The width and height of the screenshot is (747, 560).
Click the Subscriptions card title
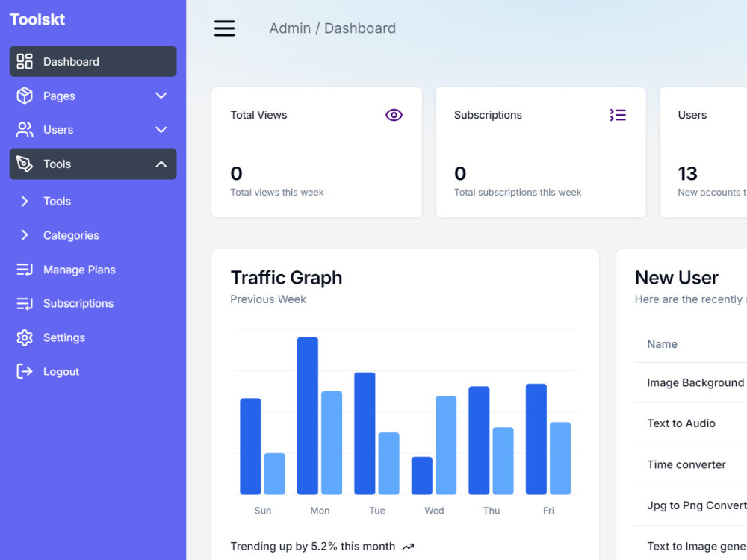coord(488,115)
